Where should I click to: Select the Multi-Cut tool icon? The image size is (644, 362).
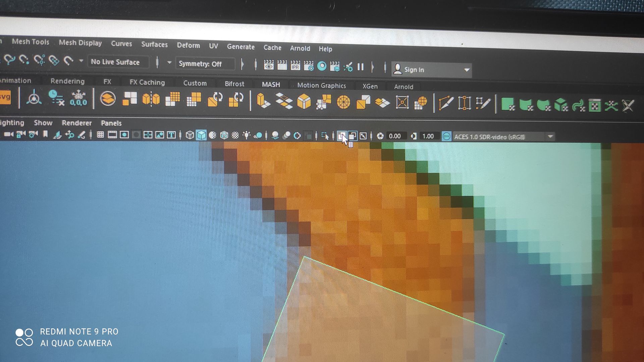point(445,103)
